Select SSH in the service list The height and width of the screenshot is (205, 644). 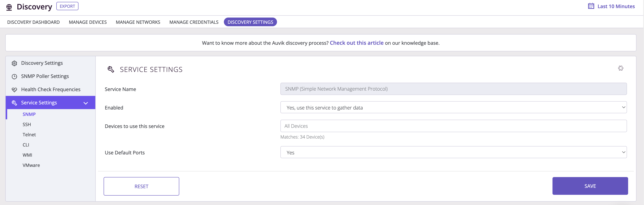click(x=26, y=124)
